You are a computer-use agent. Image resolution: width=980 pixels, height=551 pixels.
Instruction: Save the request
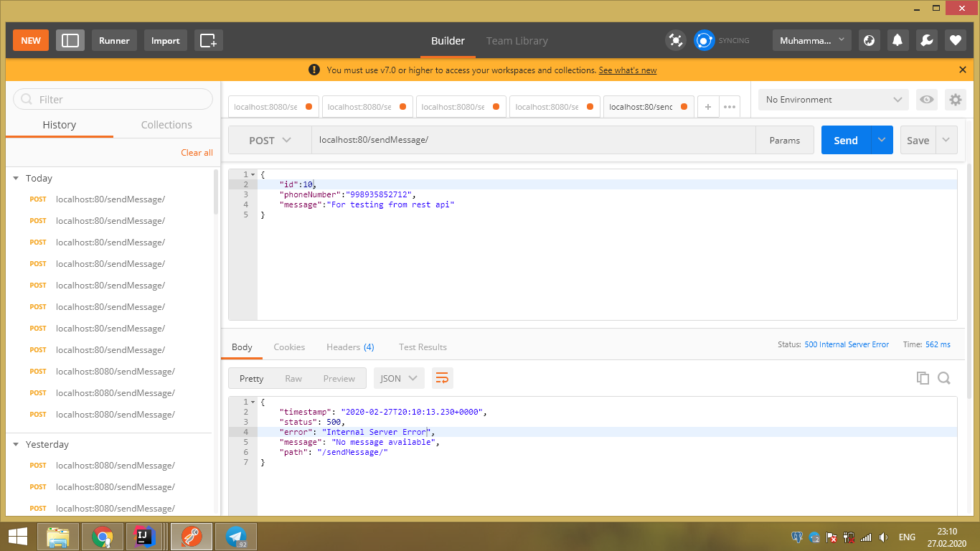(918, 141)
